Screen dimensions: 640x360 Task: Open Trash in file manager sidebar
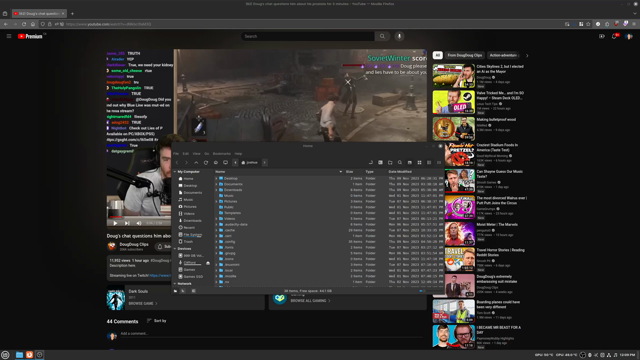tap(188, 242)
